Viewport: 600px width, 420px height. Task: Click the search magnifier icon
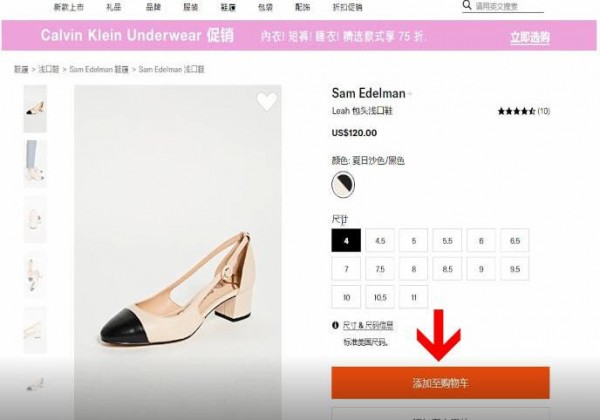point(466,6)
